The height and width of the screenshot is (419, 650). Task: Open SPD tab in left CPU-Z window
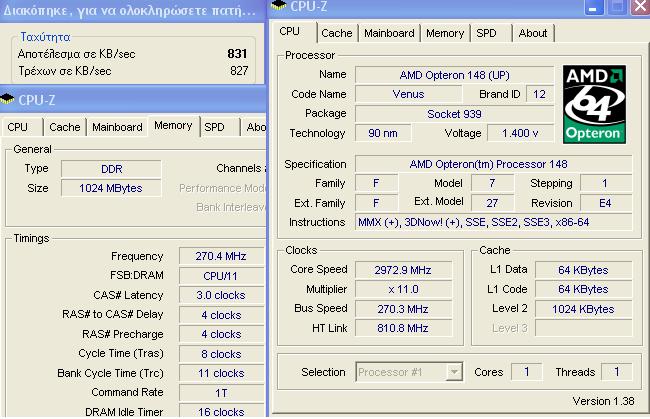(220, 127)
